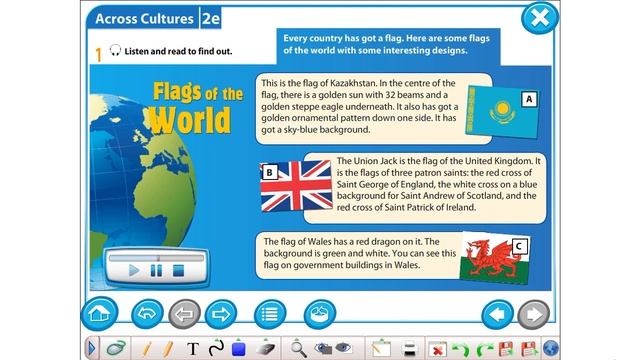Select the mouse pointer tool
The image size is (640, 360).
(x=116, y=349)
